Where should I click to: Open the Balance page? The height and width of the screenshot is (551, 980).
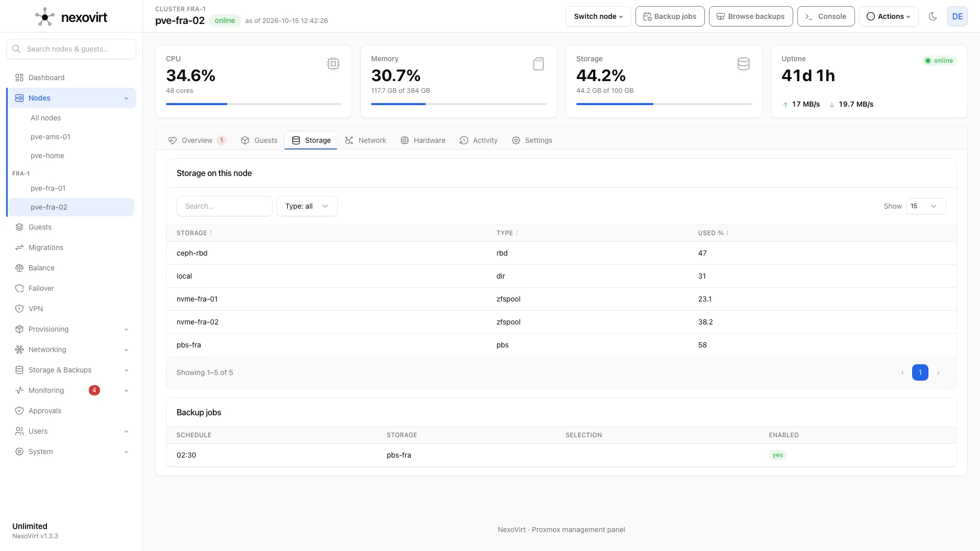tap(71, 268)
